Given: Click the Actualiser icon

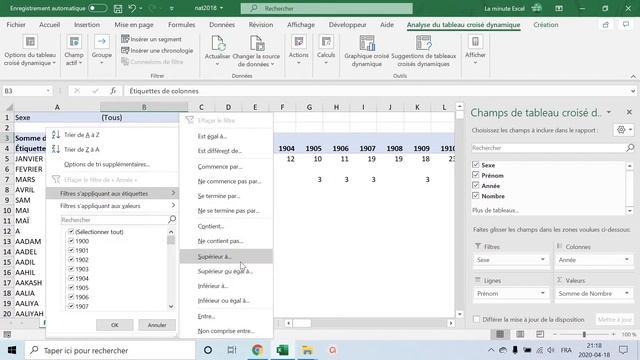Looking at the screenshot, I should coord(218,43).
